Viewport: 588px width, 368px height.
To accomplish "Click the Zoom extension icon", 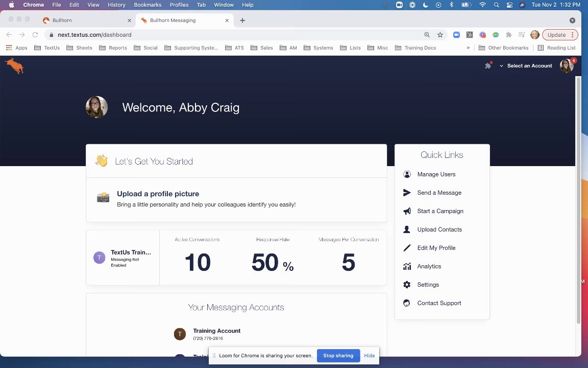I will coord(456,35).
